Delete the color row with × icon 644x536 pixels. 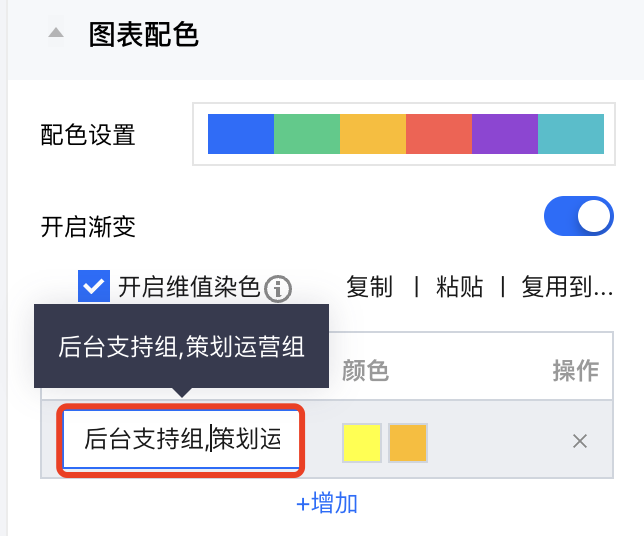[579, 441]
